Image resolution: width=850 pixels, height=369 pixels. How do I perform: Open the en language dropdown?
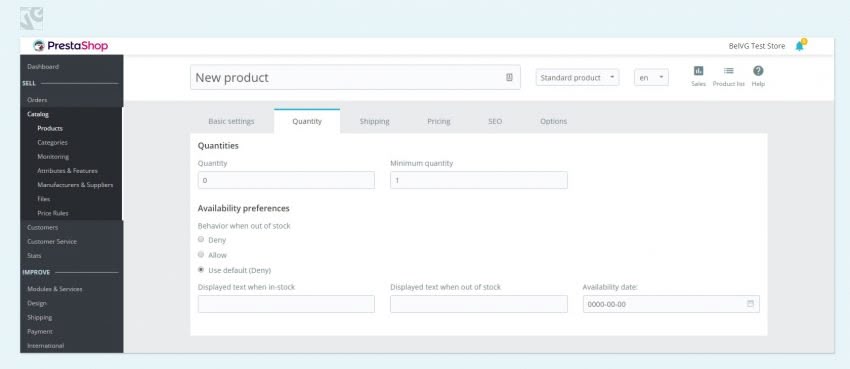click(x=651, y=77)
